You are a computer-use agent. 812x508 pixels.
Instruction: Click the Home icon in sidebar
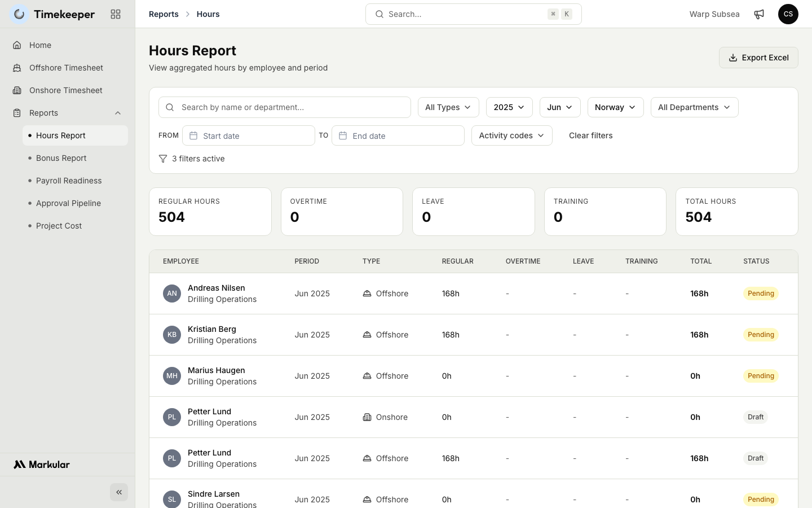17,45
